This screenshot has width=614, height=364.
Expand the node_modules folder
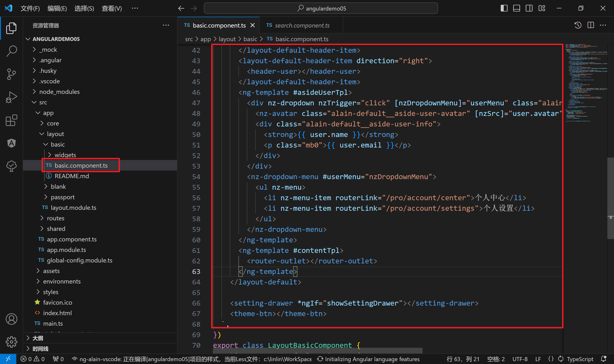coord(59,92)
